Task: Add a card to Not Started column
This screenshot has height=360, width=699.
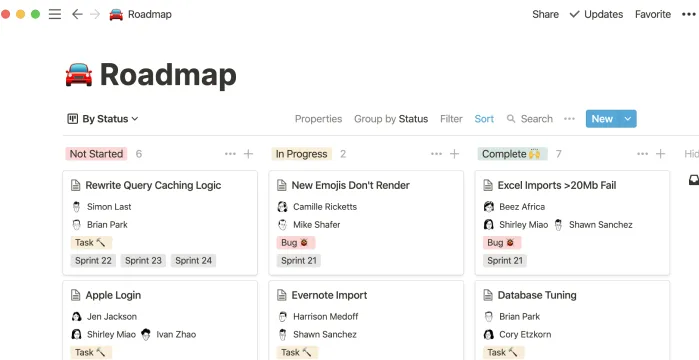Action: point(248,154)
